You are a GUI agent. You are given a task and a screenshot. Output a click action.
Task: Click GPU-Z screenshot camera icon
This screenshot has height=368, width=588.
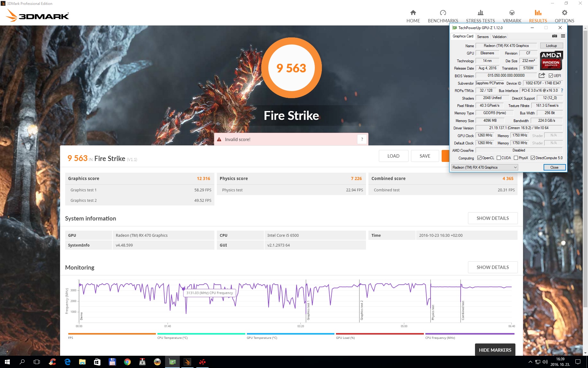[x=554, y=36]
